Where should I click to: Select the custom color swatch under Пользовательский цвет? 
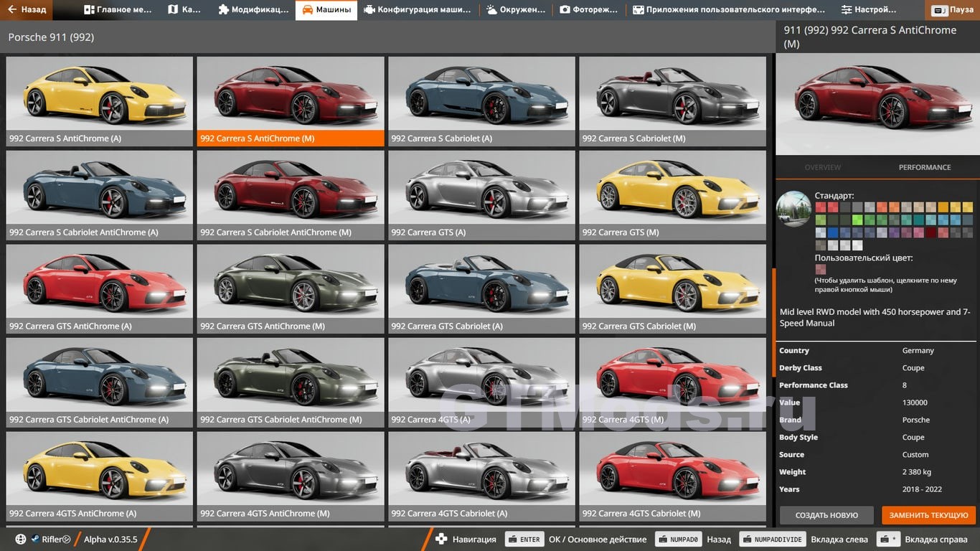[821, 268]
